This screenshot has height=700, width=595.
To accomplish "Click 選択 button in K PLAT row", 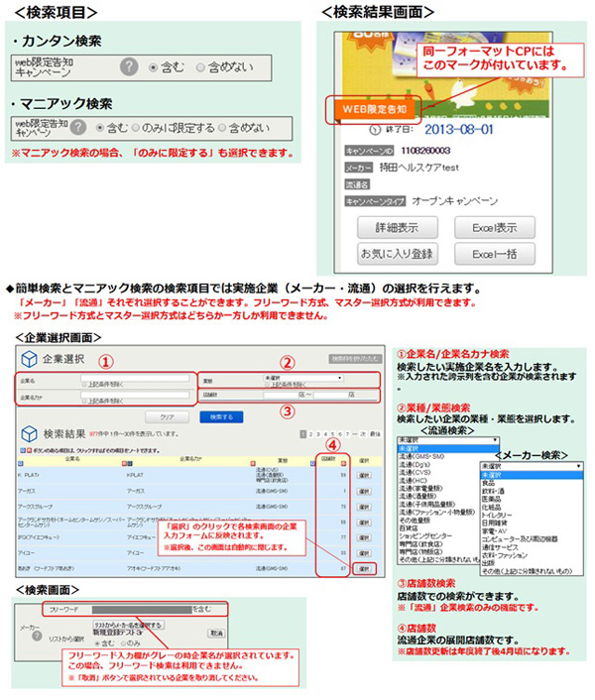I will [x=364, y=476].
